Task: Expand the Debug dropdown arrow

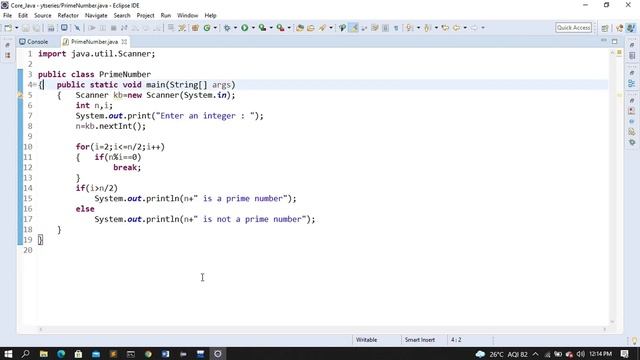Action: [x=235, y=28]
